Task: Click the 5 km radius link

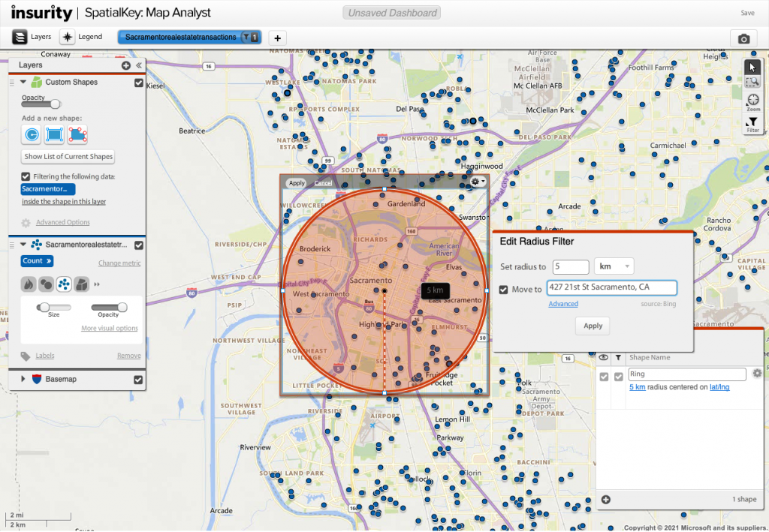Action: point(637,387)
